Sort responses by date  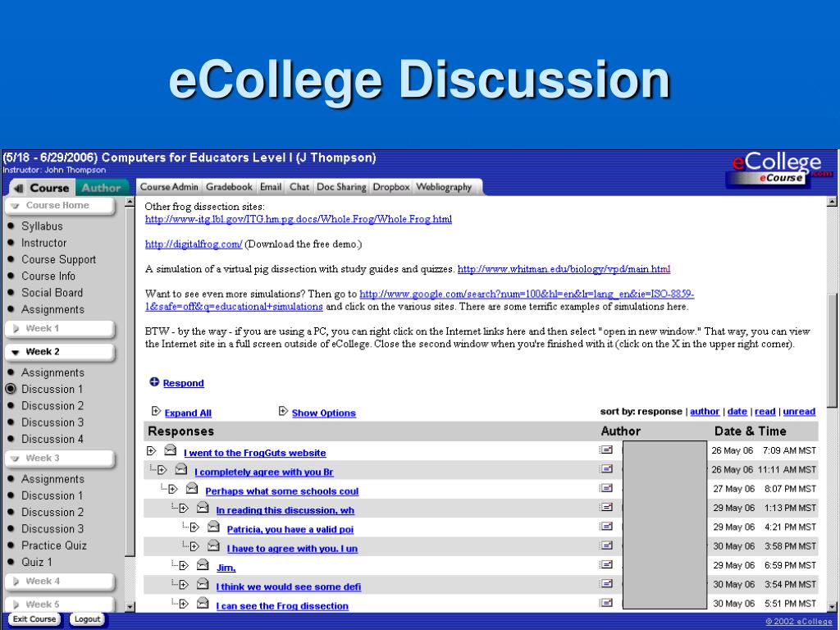(x=737, y=412)
